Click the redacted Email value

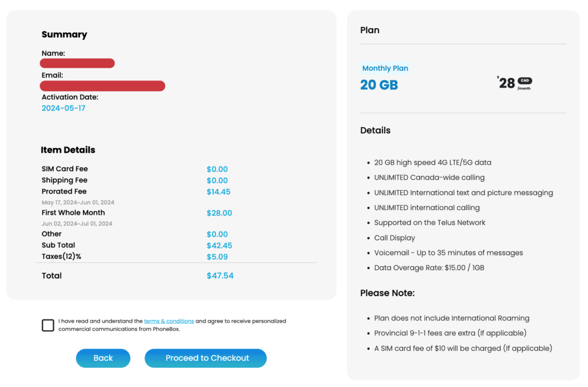tap(102, 86)
